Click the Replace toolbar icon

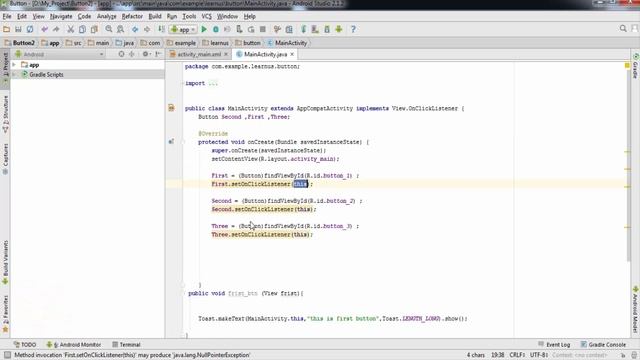120,29
